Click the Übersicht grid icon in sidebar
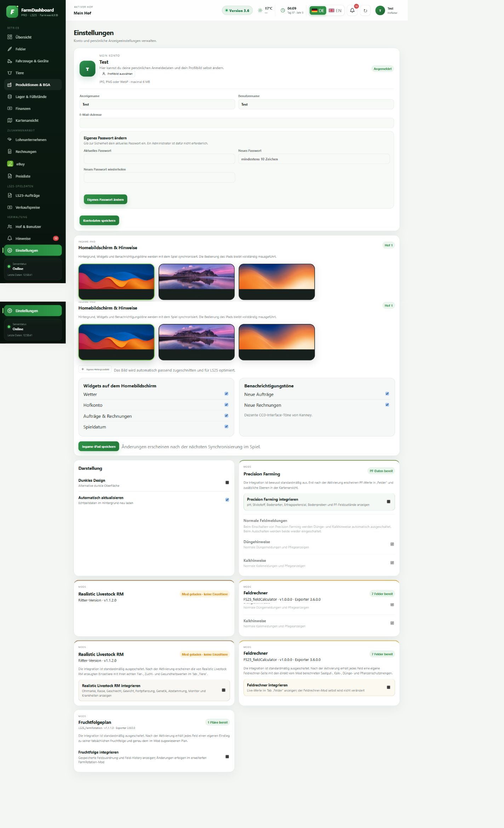Image resolution: width=504 pixels, height=828 pixels. click(x=10, y=37)
